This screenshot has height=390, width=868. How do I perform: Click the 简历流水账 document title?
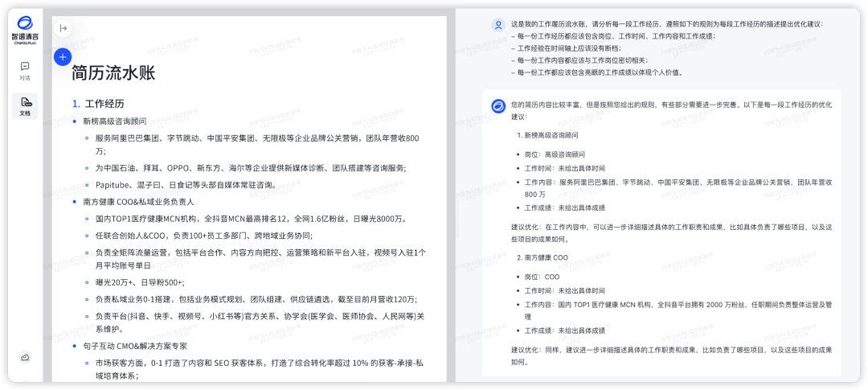113,73
